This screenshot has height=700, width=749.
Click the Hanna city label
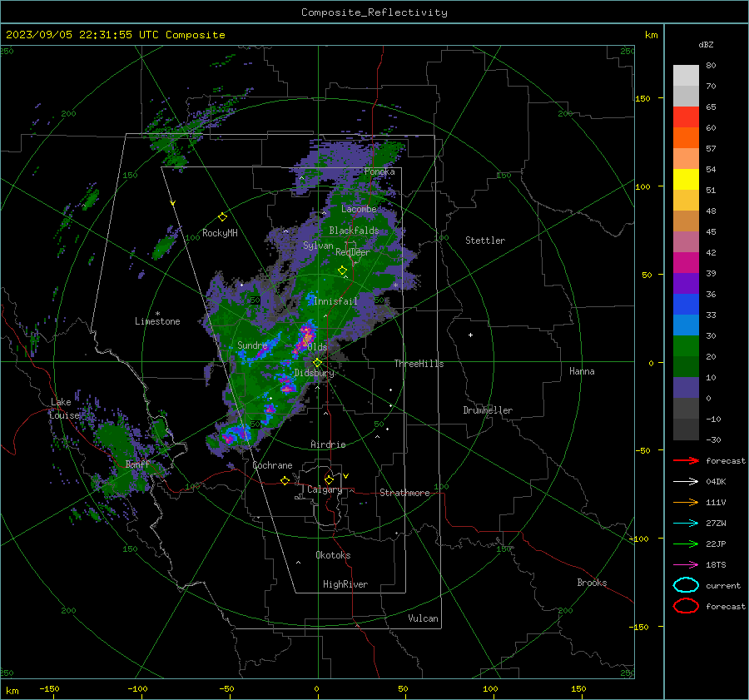pos(582,371)
